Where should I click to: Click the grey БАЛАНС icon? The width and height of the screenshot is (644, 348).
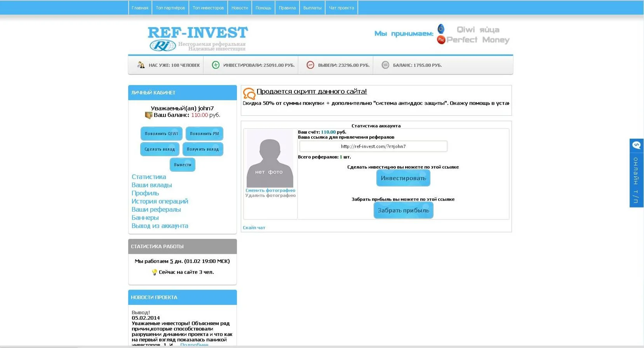[x=385, y=65]
